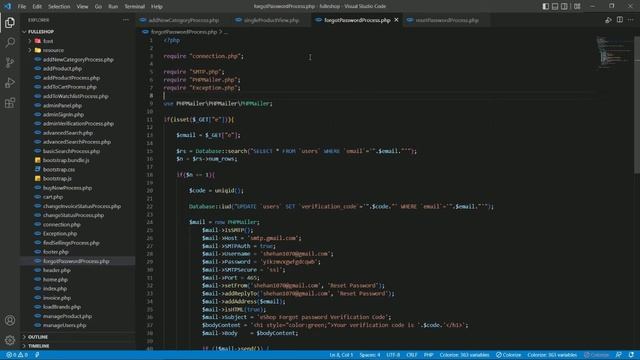
Task: Split the editor to the right
Action: click(x=620, y=20)
